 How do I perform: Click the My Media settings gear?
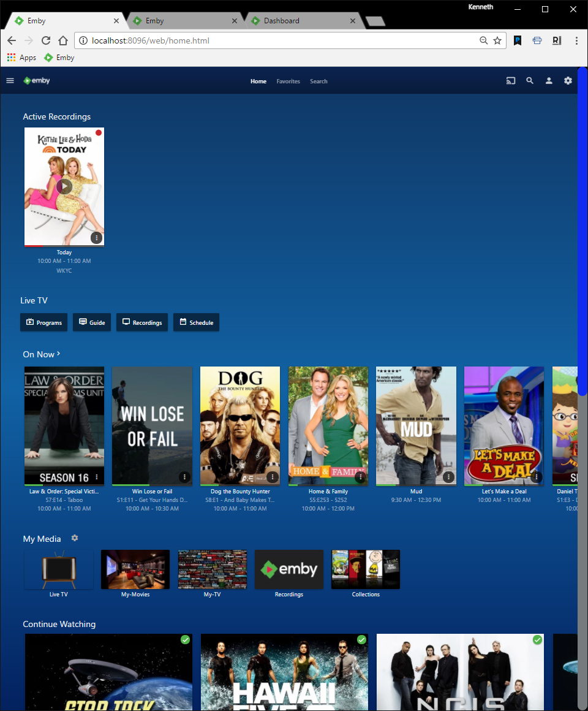click(75, 538)
